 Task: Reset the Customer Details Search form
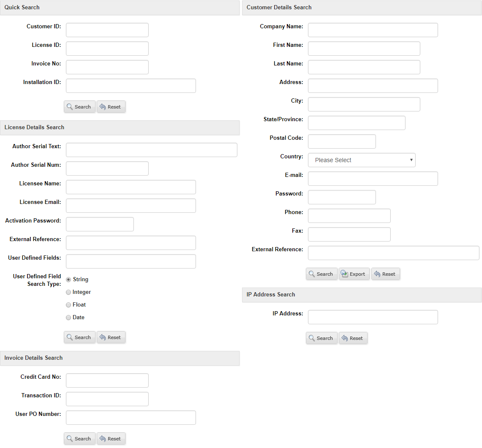[x=385, y=274]
